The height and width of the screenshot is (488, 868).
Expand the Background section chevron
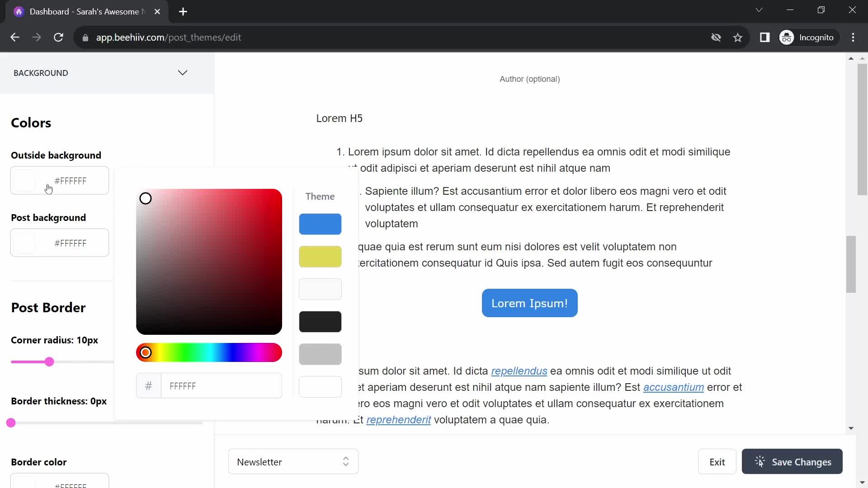click(183, 73)
